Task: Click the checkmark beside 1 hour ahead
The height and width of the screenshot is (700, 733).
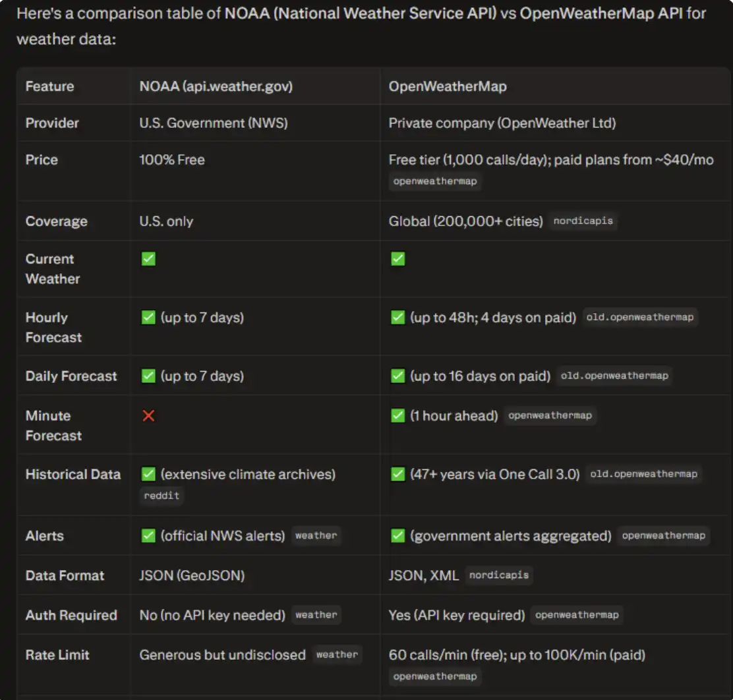Action: point(397,416)
